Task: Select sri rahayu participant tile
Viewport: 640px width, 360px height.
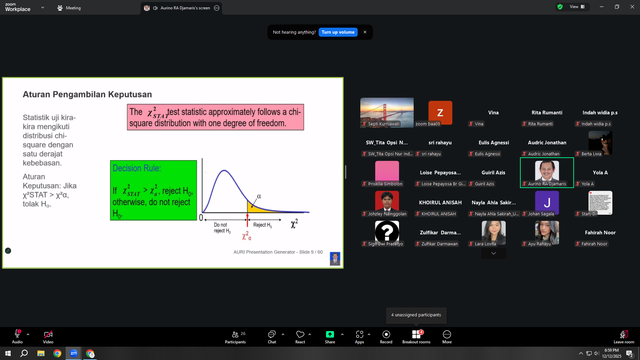Action: tap(440, 143)
